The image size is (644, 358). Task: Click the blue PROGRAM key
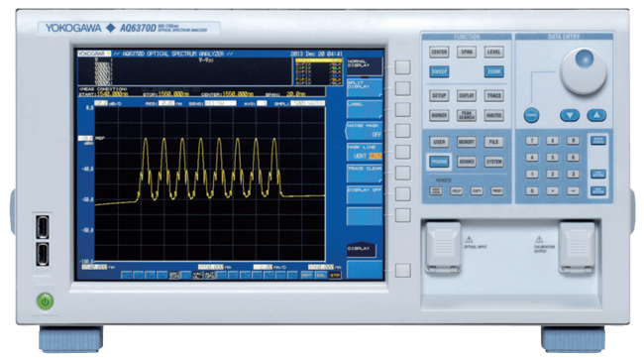439,162
